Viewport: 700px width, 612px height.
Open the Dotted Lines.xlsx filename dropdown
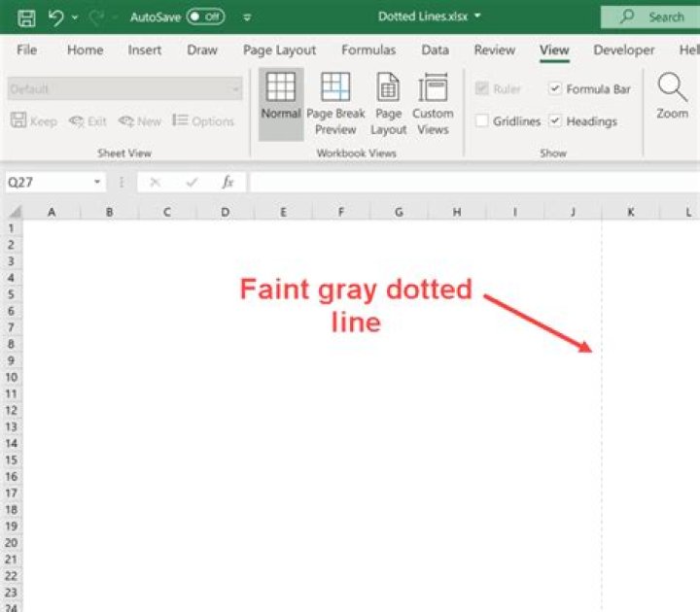pyautogui.click(x=477, y=17)
